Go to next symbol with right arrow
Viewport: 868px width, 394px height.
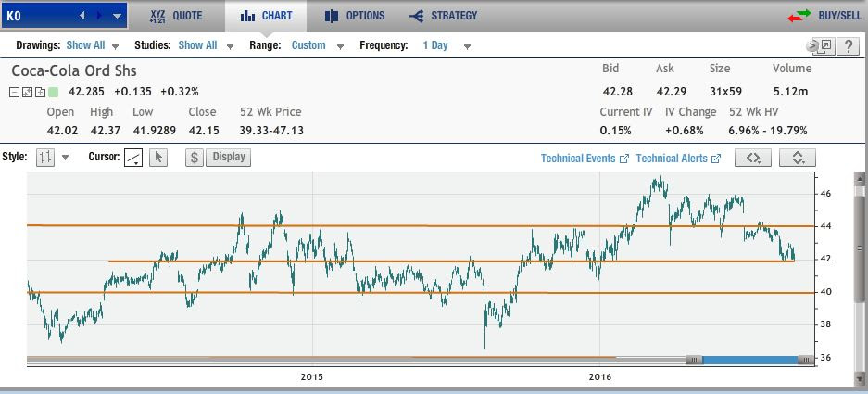[x=100, y=16]
